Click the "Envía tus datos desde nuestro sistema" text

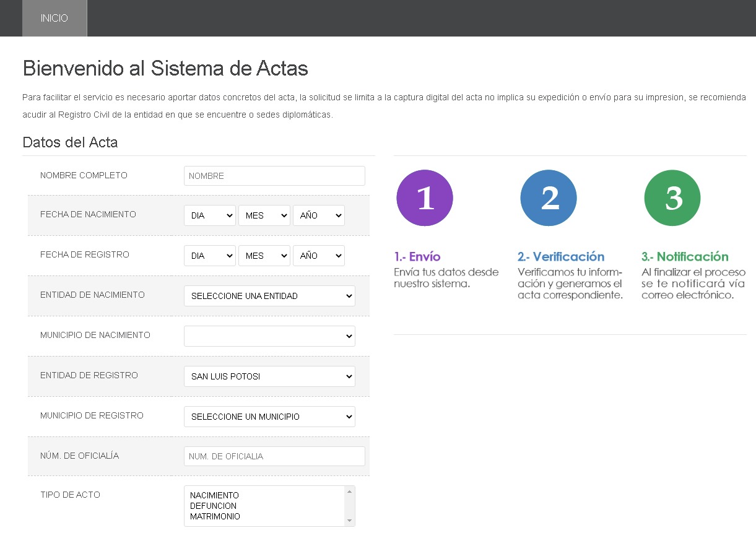446,278
